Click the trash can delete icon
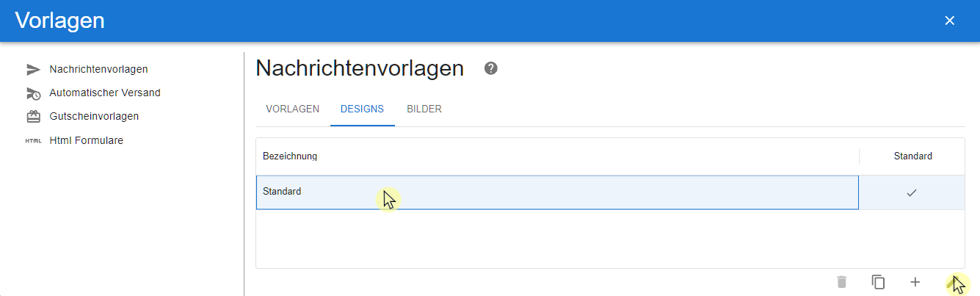Screen dimensions: 980x296 (841, 282)
